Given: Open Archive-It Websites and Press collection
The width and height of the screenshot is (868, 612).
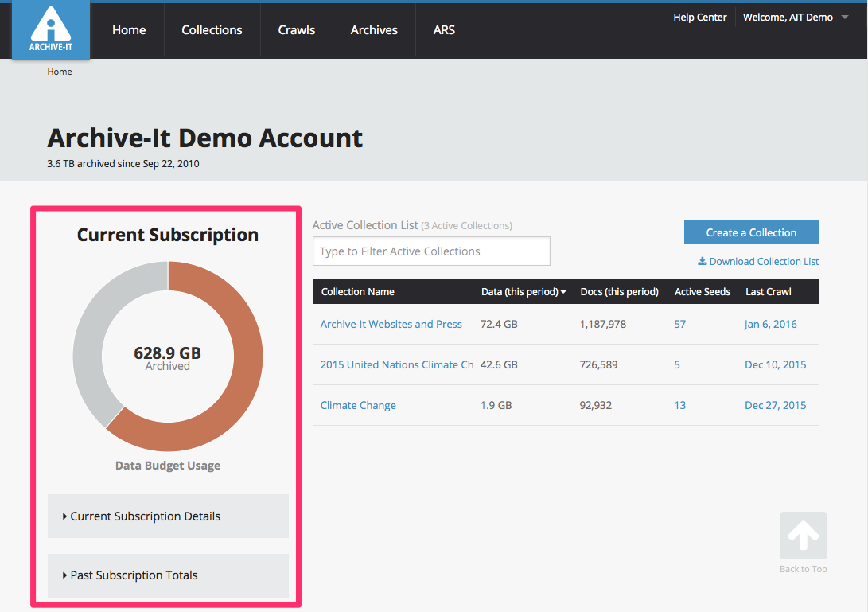Looking at the screenshot, I should (391, 324).
